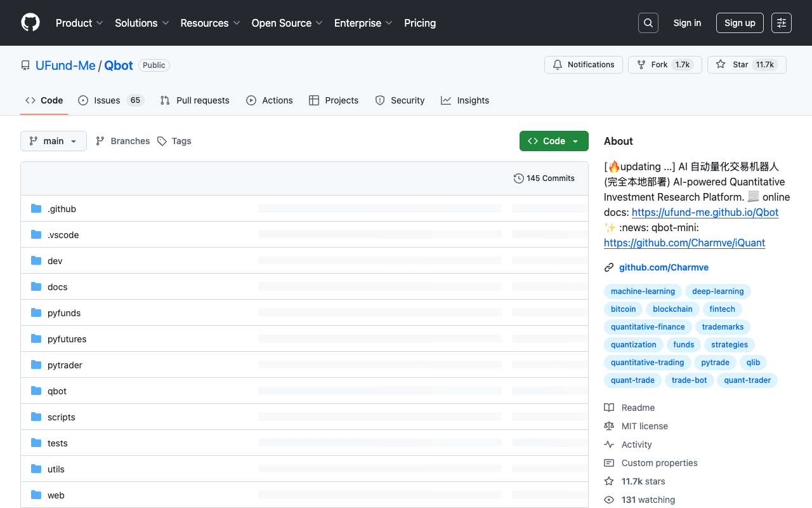Open the github.com/Charmve/iQuant link
812x508 pixels.
click(684, 243)
